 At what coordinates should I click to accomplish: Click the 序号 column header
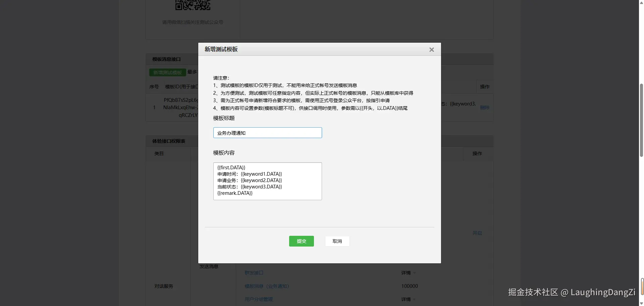[x=154, y=87]
